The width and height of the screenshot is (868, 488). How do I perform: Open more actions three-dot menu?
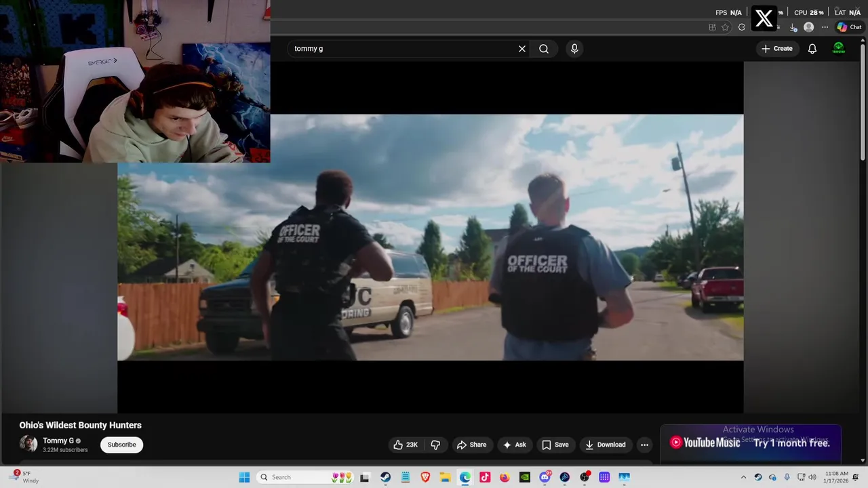(645, 445)
